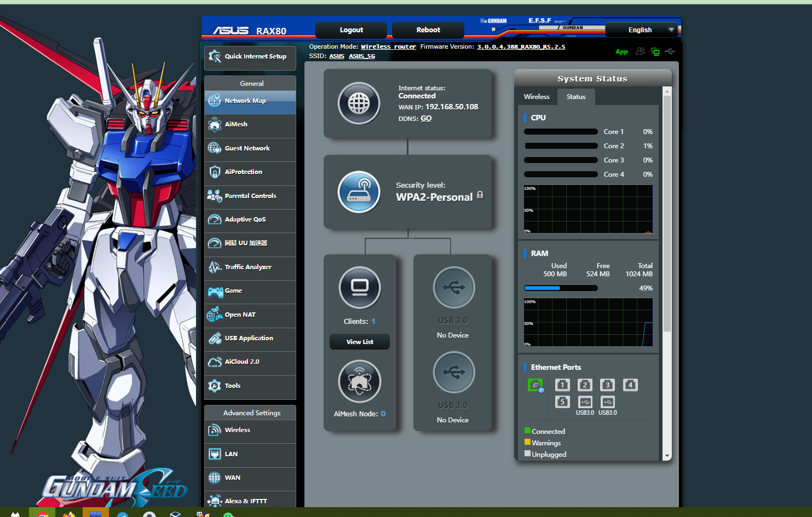Click the USB status icon in header
The height and width of the screenshot is (517, 812).
point(670,51)
